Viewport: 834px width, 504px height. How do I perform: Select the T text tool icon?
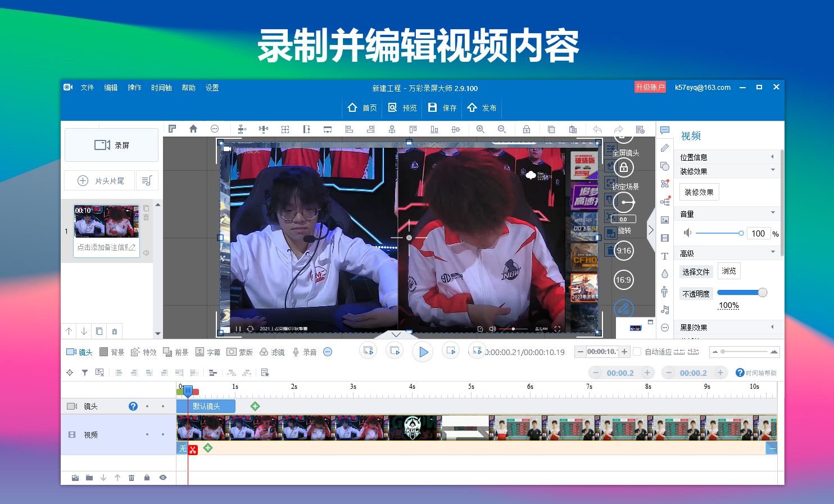665,256
